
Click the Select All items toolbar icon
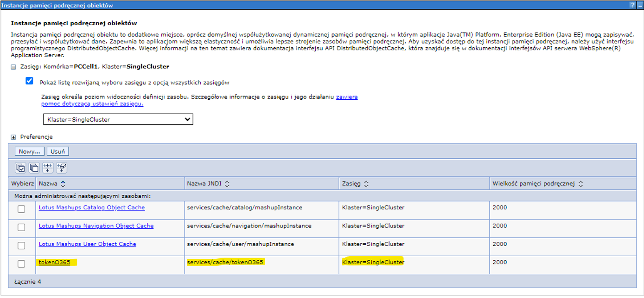coord(20,168)
